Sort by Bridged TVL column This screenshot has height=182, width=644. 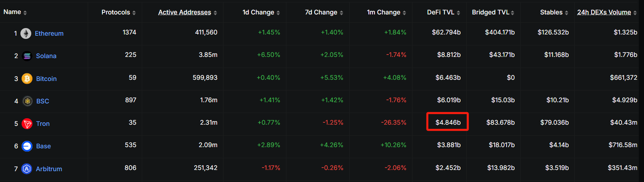point(493,12)
